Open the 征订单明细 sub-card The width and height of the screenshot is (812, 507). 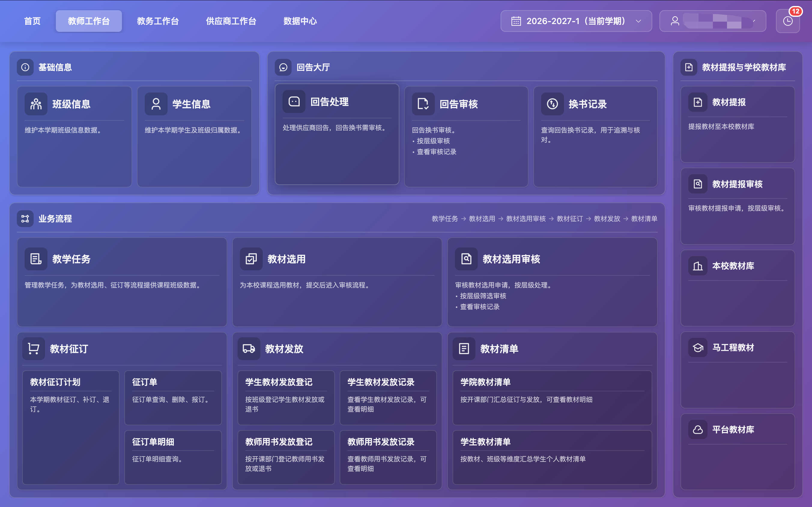173,457
